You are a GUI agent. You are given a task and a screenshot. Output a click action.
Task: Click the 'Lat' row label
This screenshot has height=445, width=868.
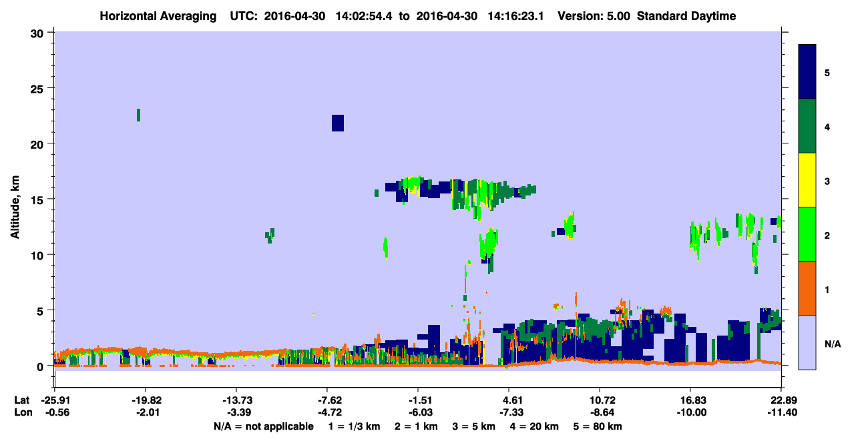pos(23,400)
